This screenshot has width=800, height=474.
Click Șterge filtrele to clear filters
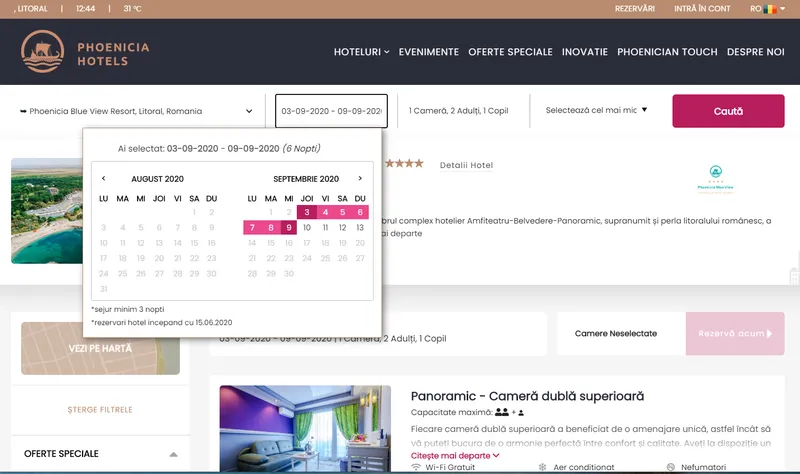coord(99,410)
